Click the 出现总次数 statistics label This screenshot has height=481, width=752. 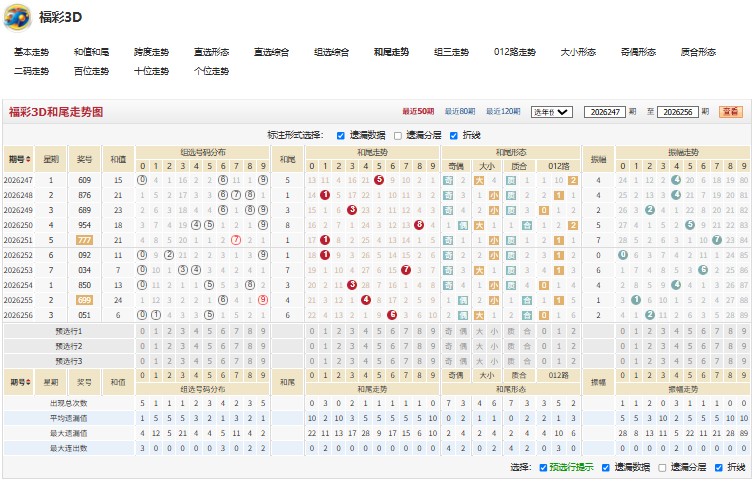pos(69,403)
